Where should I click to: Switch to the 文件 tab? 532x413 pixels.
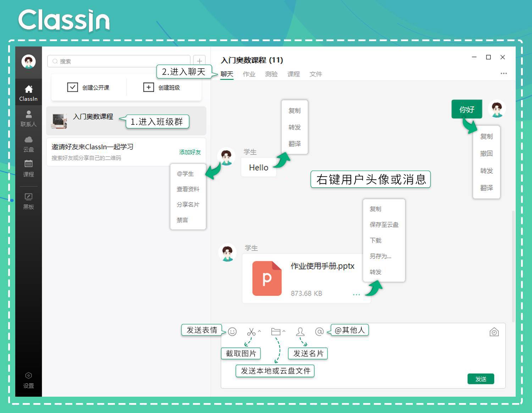pyautogui.click(x=316, y=74)
